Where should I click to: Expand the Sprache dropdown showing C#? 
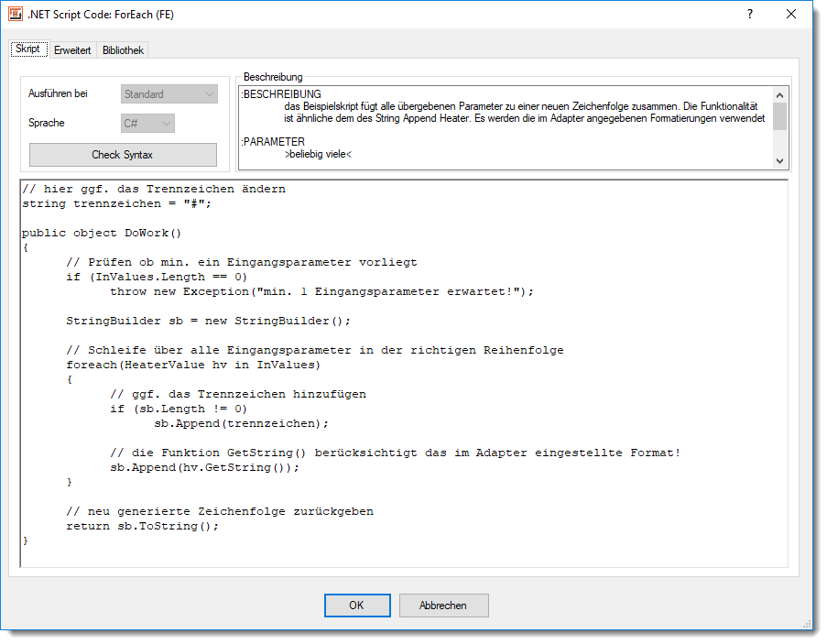coord(147,123)
